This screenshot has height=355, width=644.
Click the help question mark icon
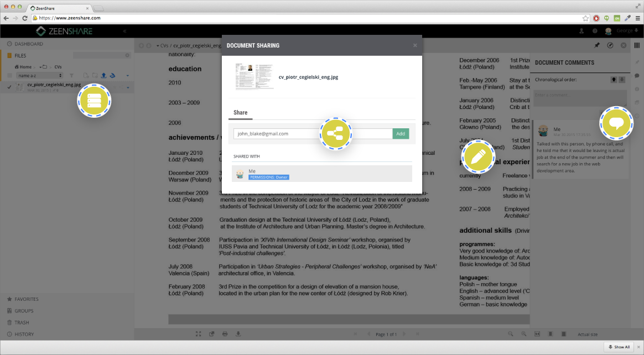coord(595,31)
